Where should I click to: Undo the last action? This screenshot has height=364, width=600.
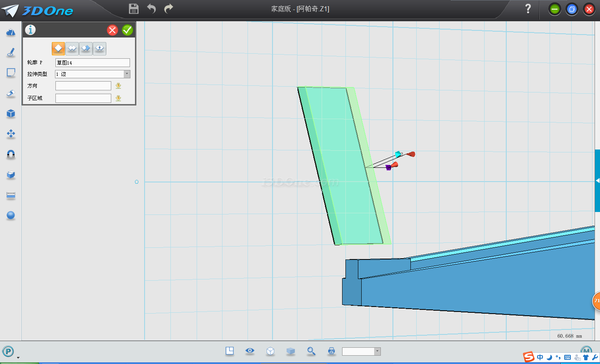click(151, 9)
